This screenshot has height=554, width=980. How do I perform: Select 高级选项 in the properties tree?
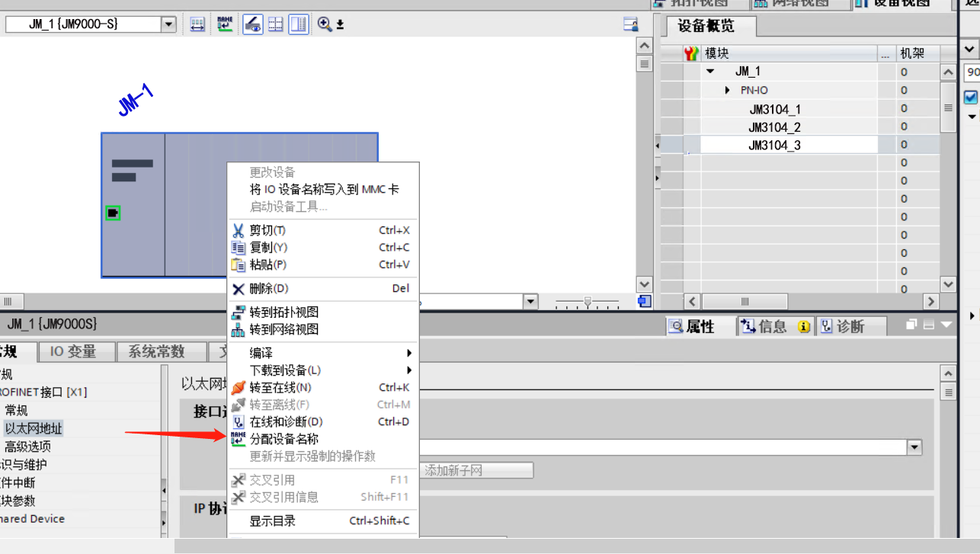click(x=27, y=447)
